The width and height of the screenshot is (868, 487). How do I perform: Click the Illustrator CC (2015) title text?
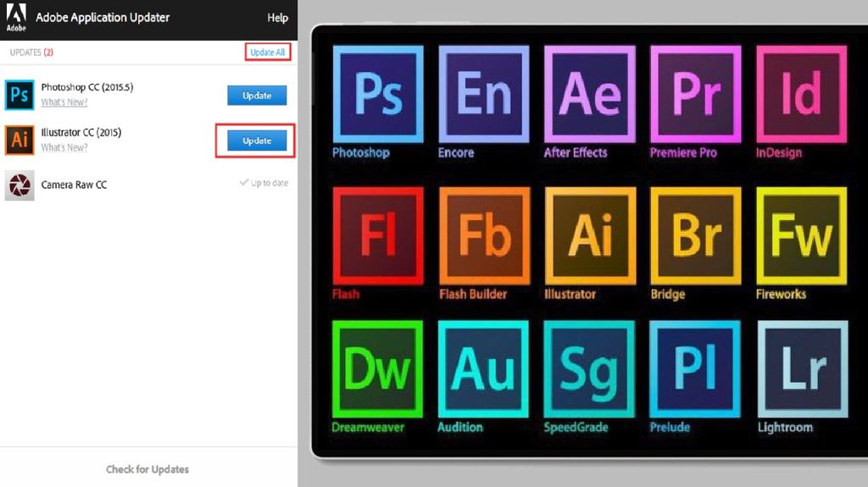click(81, 132)
